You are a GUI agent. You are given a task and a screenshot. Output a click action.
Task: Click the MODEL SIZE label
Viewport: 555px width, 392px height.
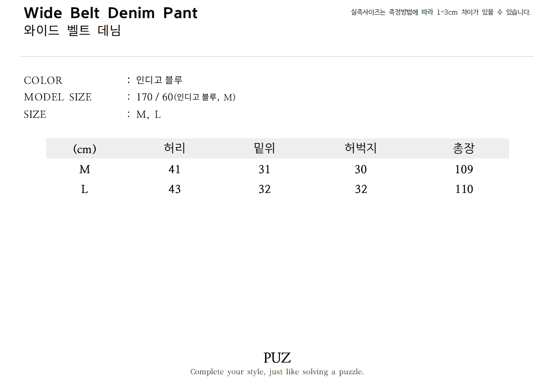(58, 97)
